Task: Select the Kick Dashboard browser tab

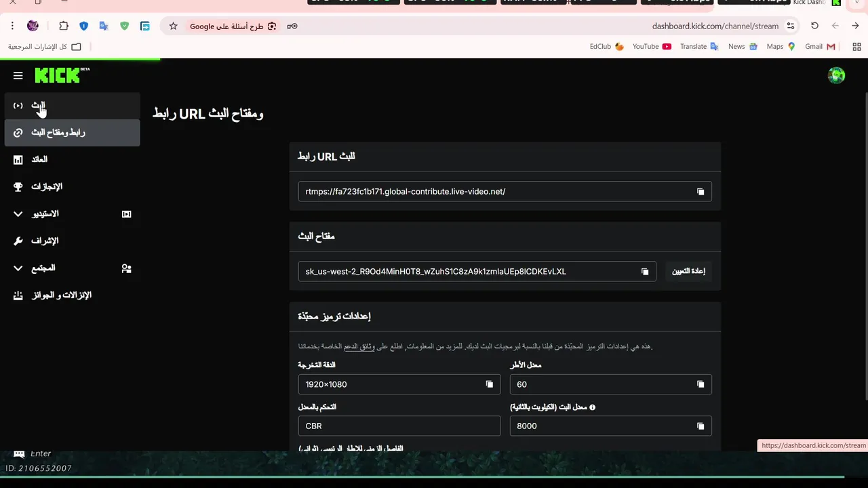Action: [816, 3]
